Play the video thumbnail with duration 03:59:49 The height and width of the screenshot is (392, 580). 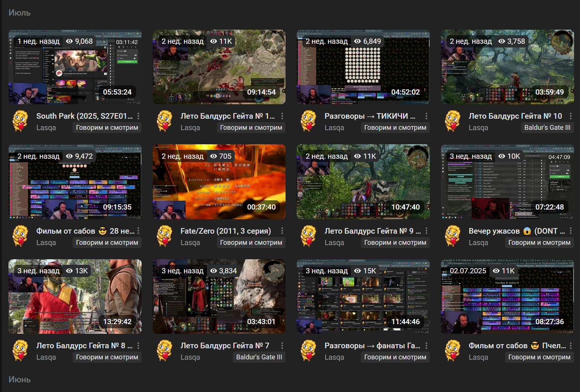click(x=507, y=67)
